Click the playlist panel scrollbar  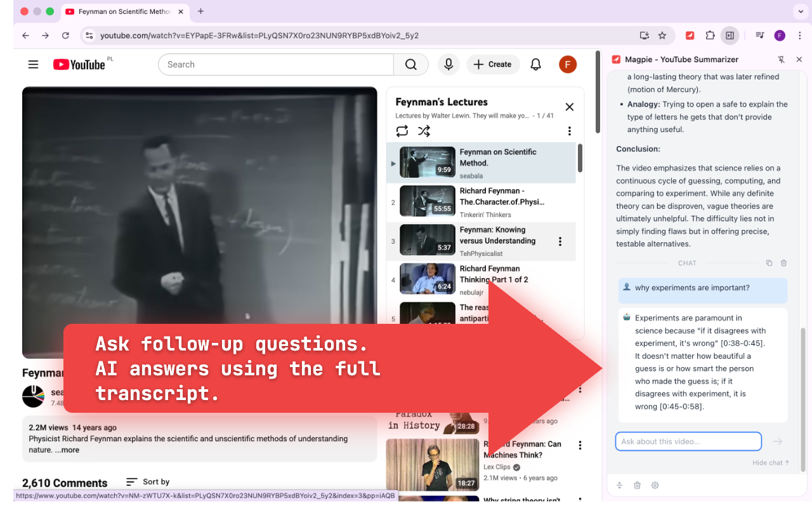click(580, 157)
